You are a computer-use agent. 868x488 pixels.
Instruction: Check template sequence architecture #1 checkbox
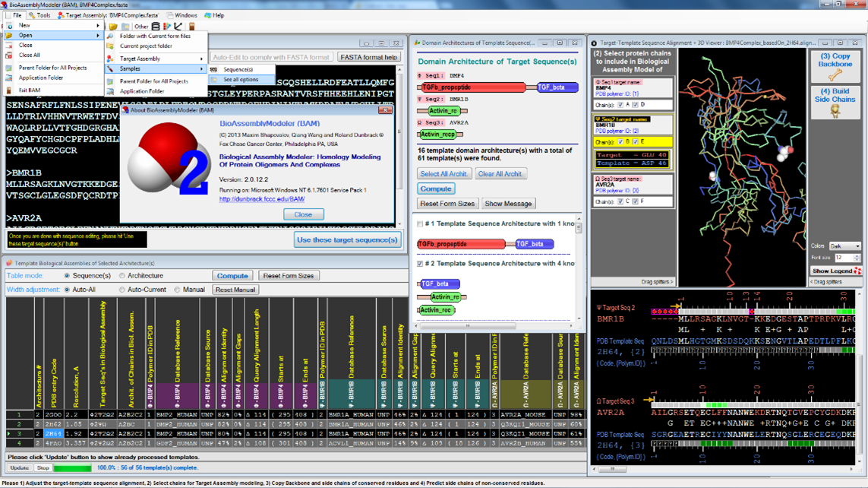420,223
